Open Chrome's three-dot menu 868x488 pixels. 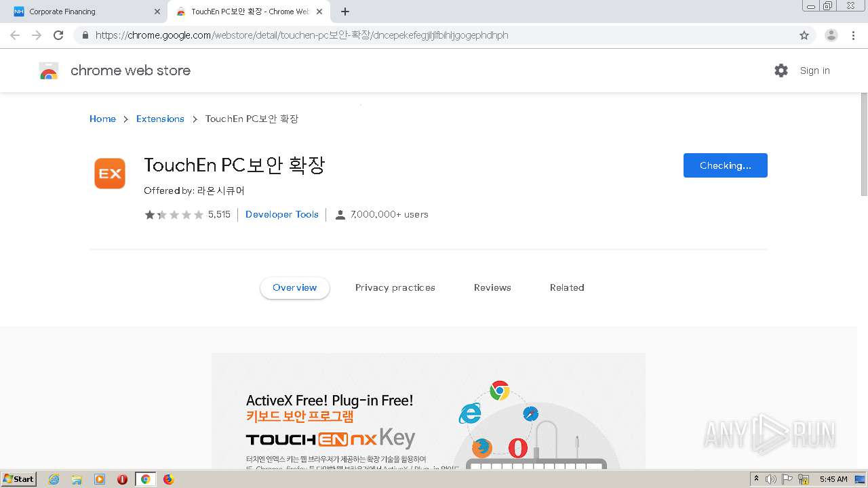tap(853, 35)
